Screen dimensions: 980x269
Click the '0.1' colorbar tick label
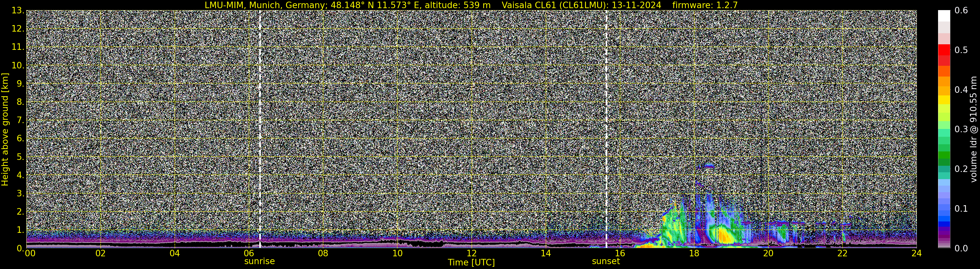coord(961,208)
